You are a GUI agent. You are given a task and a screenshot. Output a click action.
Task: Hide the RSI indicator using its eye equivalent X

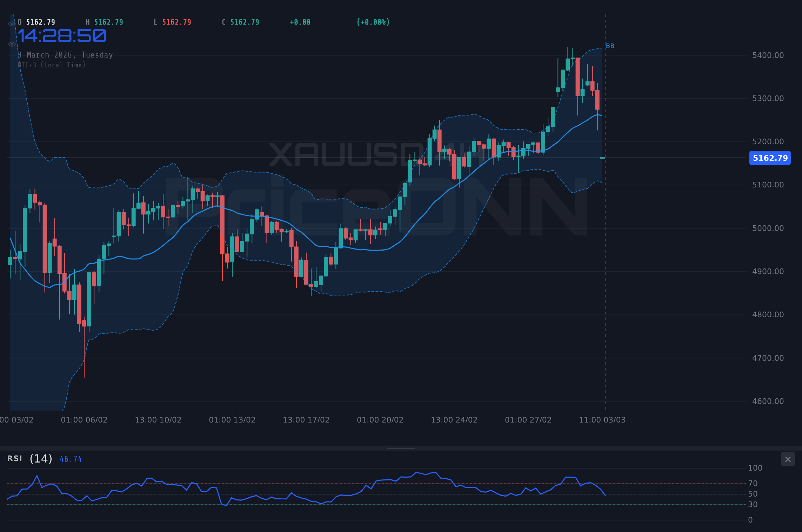coord(788,459)
